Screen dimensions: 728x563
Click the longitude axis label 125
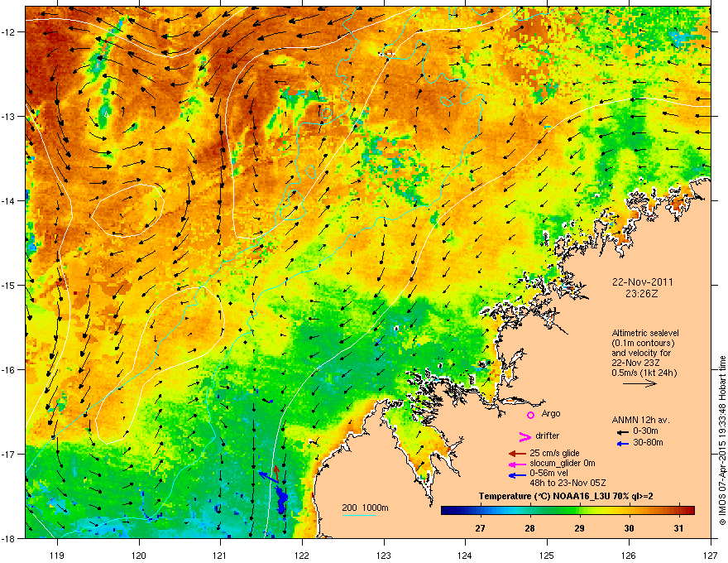(547, 556)
